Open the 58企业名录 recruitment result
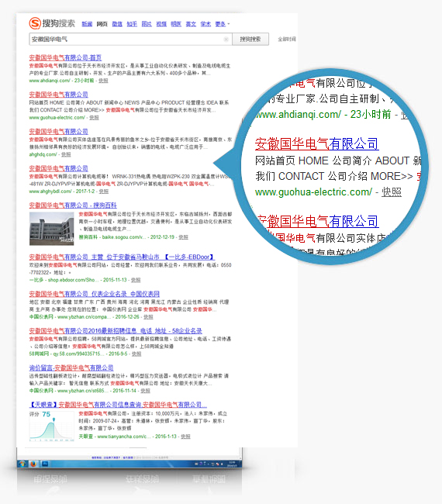Image resolution: width=442 pixels, height=504 pixels. (116, 331)
